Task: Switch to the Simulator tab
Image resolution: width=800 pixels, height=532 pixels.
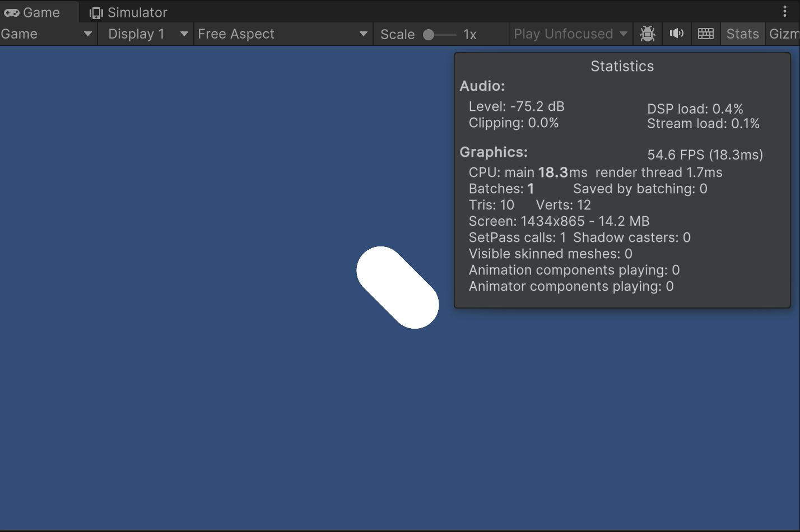Action: (x=128, y=12)
